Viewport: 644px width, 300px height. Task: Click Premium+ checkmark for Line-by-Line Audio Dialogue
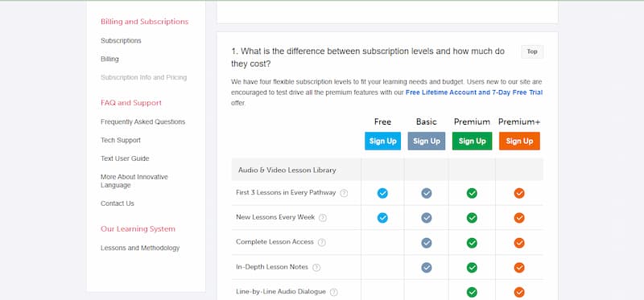[519, 292]
